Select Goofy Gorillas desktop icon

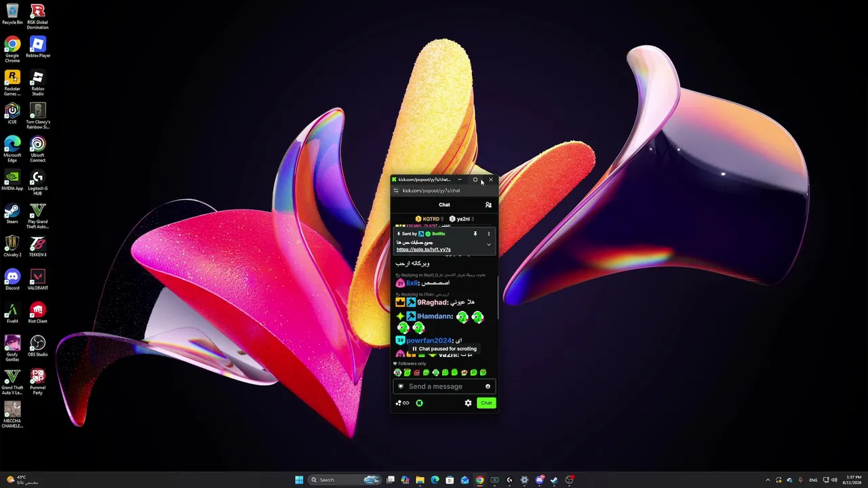[x=12, y=348]
